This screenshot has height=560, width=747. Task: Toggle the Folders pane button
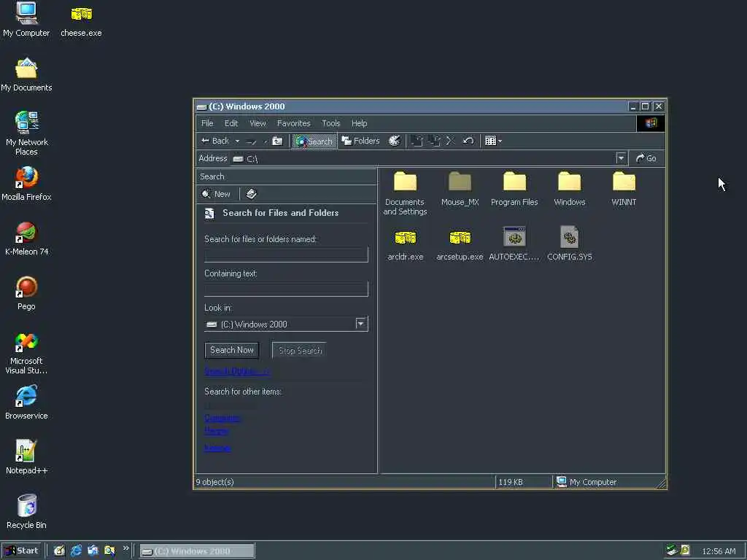point(360,141)
